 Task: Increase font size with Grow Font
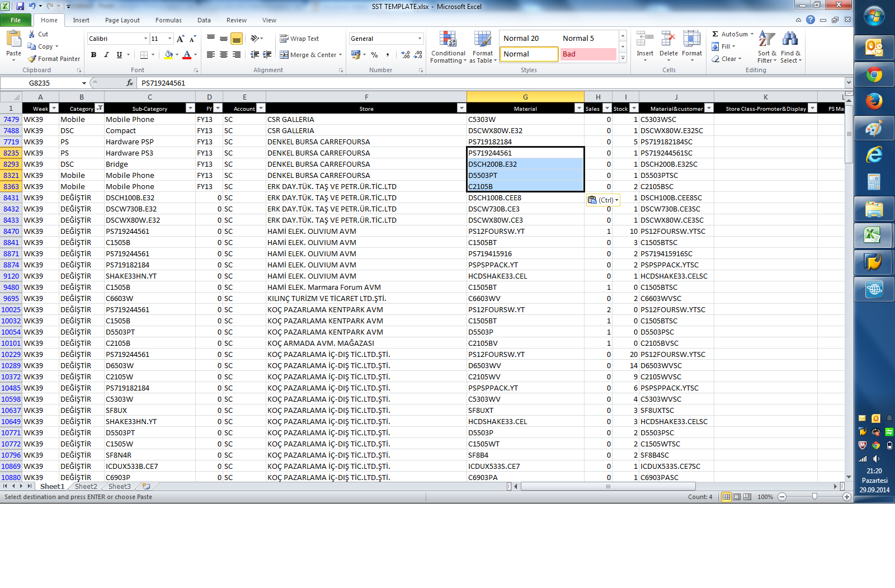coord(180,39)
